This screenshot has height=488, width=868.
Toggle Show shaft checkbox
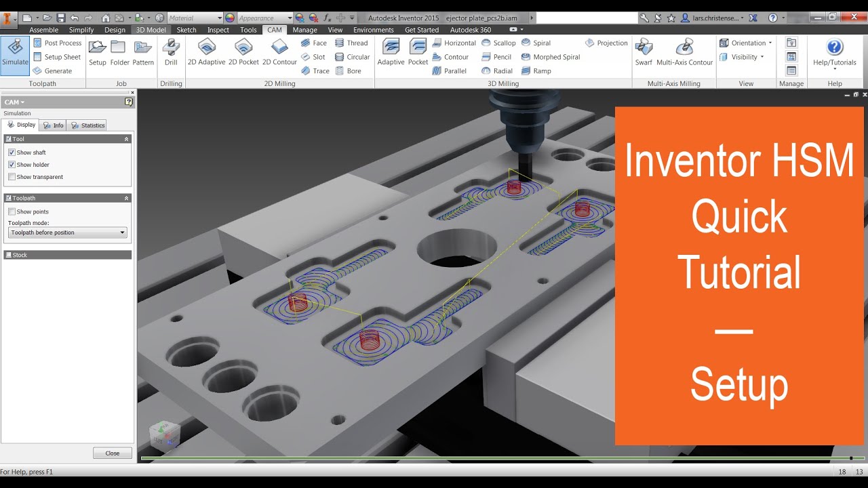12,152
